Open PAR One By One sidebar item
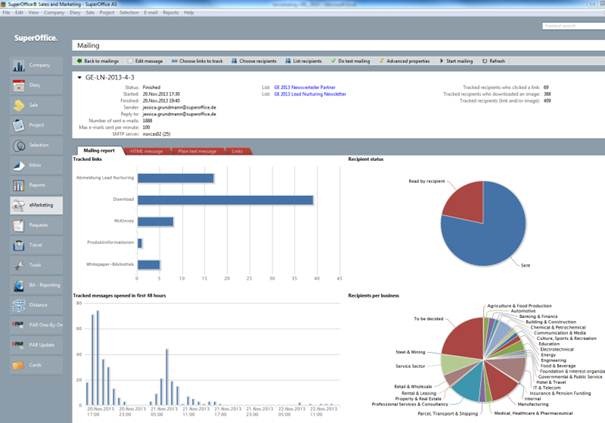605x423 pixels. pyautogui.click(x=36, y=325)
